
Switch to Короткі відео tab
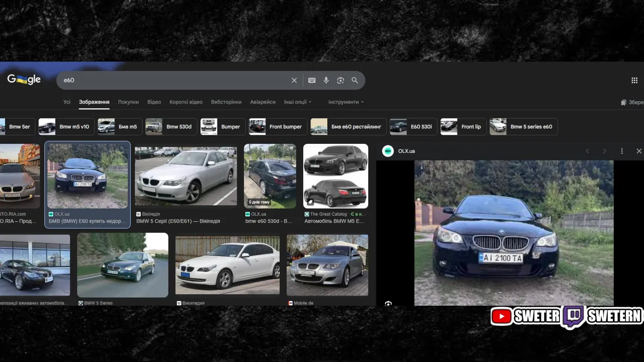(186, 102)
